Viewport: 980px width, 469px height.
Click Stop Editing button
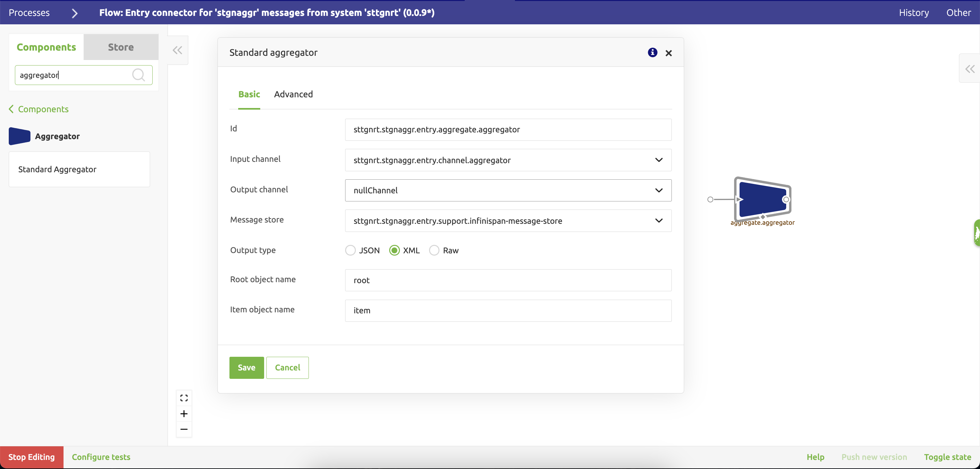[x=31, y=457]
